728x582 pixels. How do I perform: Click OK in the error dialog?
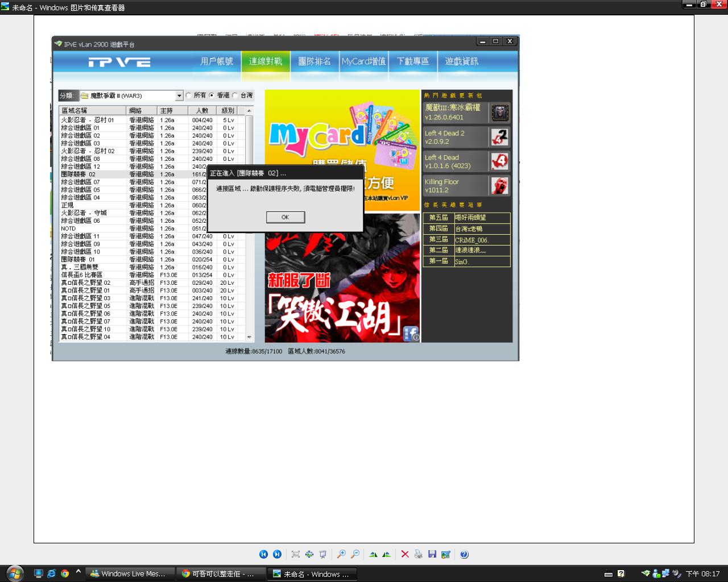click(286, 217)
